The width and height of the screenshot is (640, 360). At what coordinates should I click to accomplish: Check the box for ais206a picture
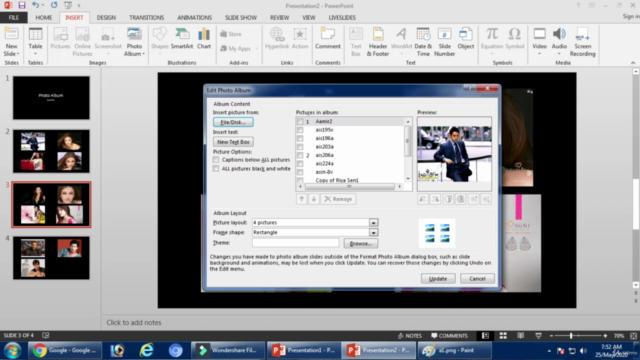point(300,155)
